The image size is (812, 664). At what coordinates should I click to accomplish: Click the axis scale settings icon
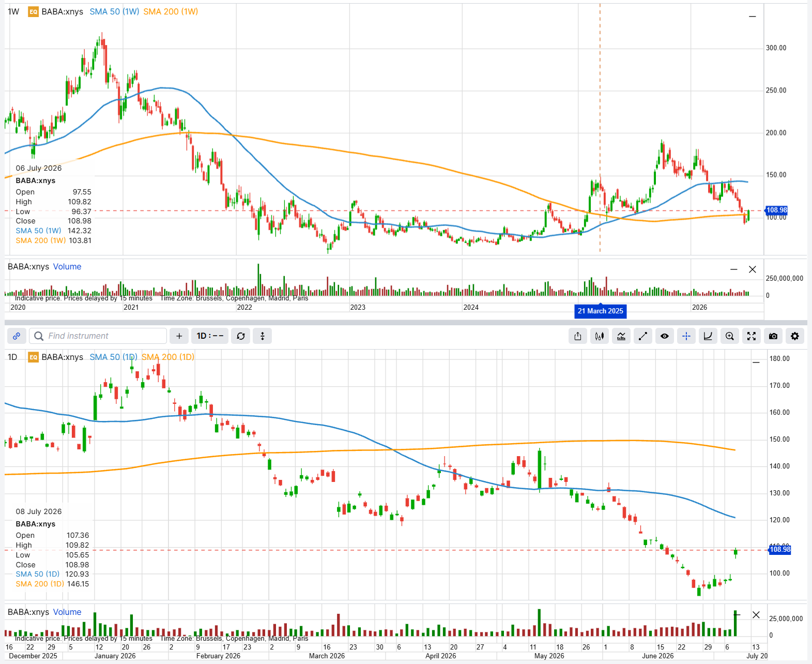click(x=708, y=336)
